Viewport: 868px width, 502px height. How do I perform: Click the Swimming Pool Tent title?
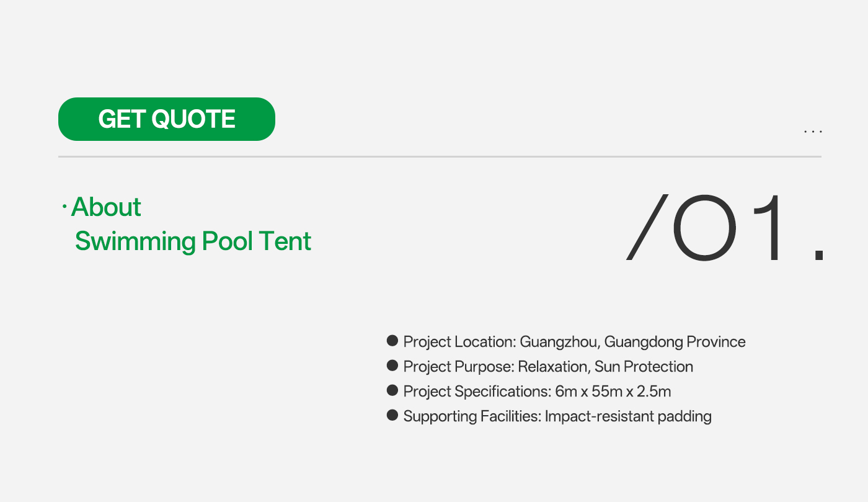(193, 241)
